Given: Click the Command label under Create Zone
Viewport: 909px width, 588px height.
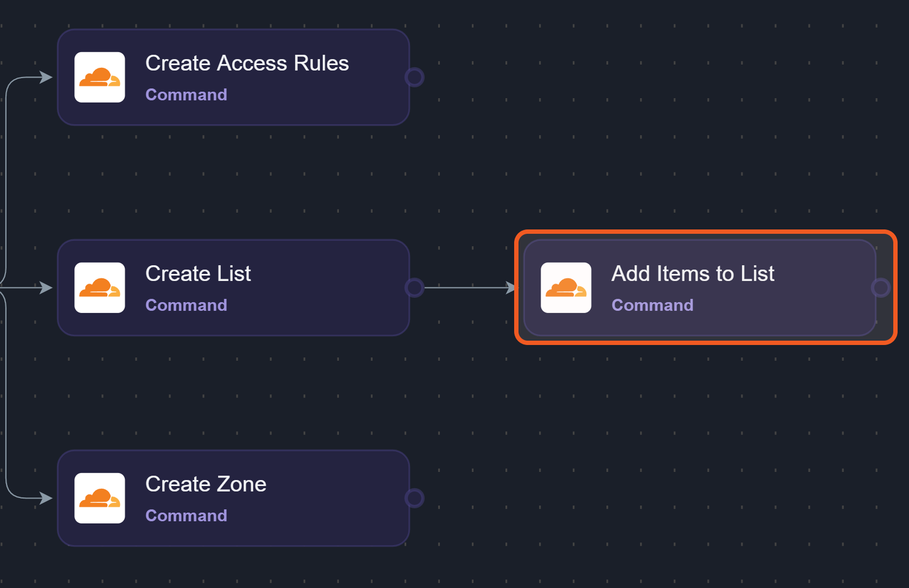Looking at the screenshot, I should click(186, 515).
